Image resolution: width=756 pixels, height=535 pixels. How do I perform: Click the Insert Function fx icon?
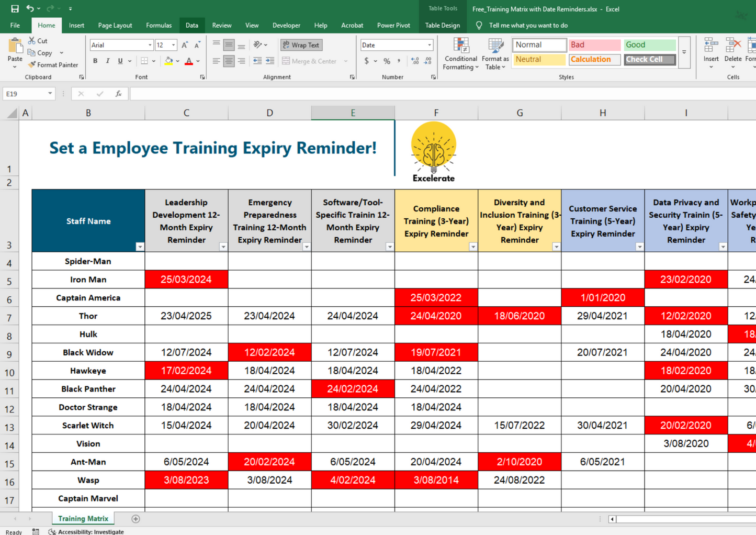pos(119,94)
